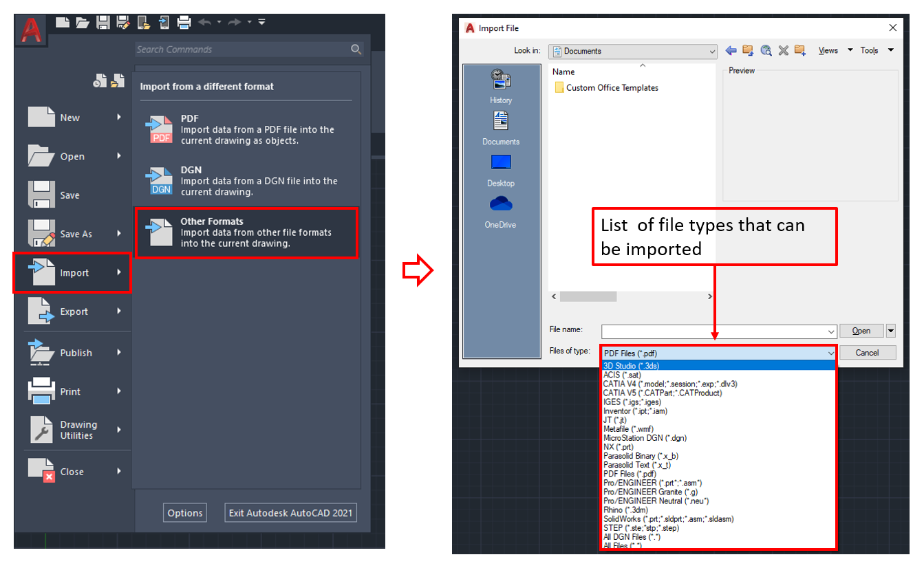Click the Open folder icon in Quick Access toolbar

pos(83,23)
